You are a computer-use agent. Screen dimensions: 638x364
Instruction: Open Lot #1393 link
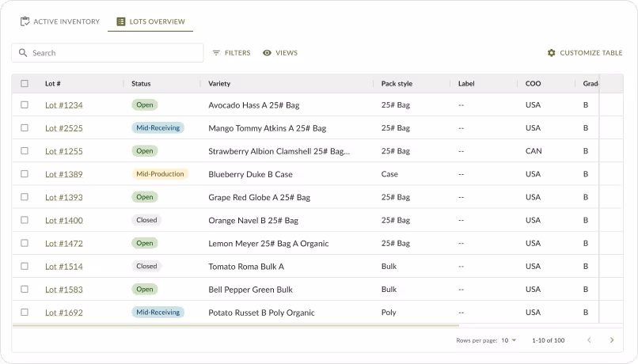(x=64, y=197)
